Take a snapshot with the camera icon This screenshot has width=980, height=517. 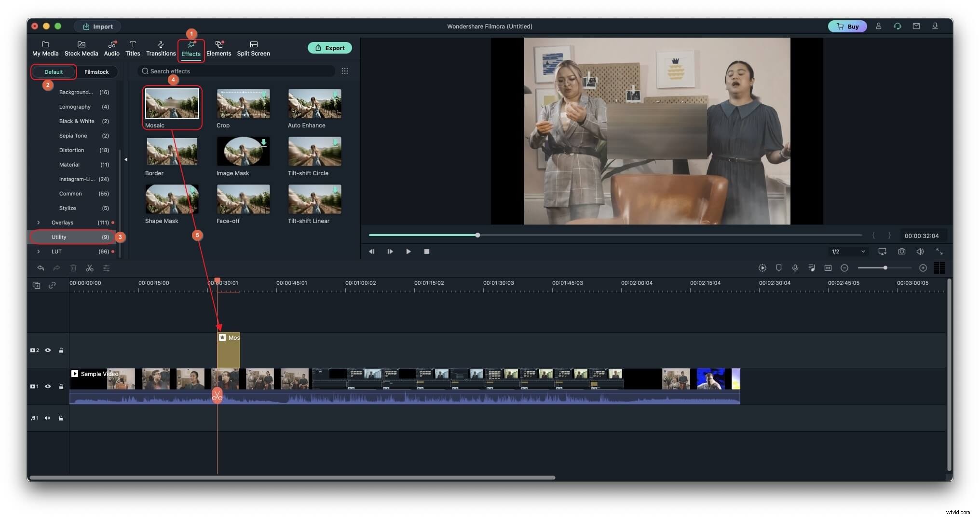pyautogui.click(x=901, y=251)
